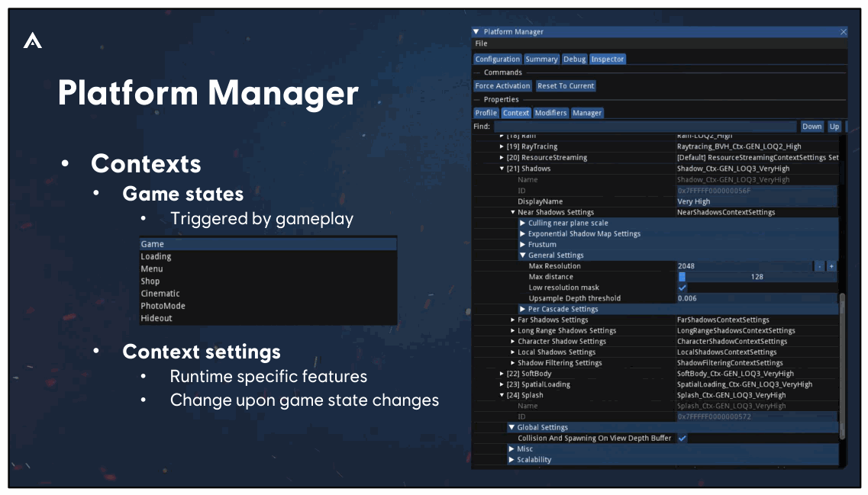The height and width of the screenshot is (495, 868).
Task: Expand Culling near plane scale
Action: (523, 223)
